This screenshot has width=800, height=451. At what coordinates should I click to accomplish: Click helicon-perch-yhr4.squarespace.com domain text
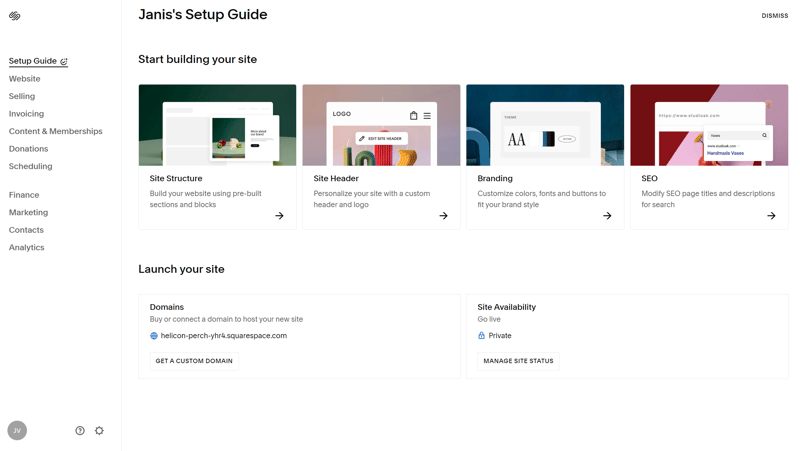(x=223, y=336)
